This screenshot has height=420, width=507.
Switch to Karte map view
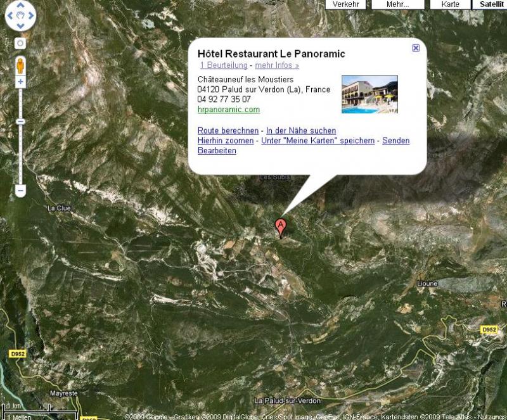pos(450,4)
